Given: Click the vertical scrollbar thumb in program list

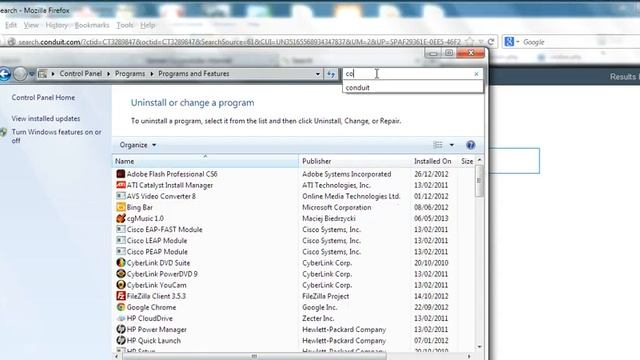Looking at the screenshot, I should point(480,181).
